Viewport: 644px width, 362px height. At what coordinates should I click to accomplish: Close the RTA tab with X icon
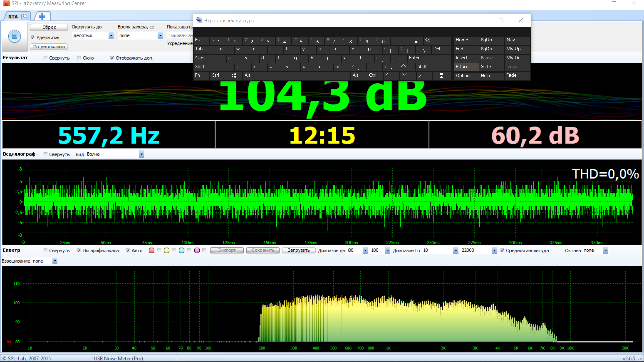coord(25,16)
